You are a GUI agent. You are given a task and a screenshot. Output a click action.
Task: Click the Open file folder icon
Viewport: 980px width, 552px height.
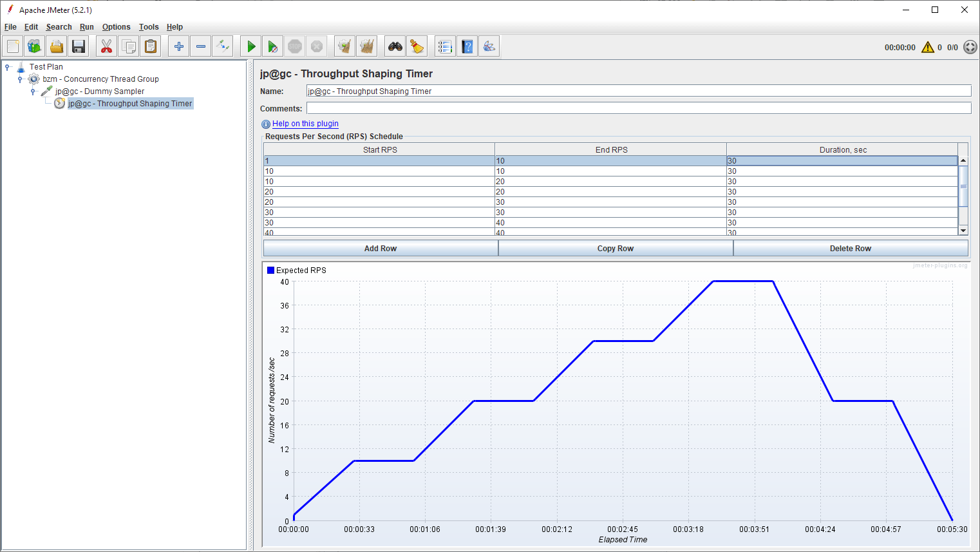[x=57, y=46]
